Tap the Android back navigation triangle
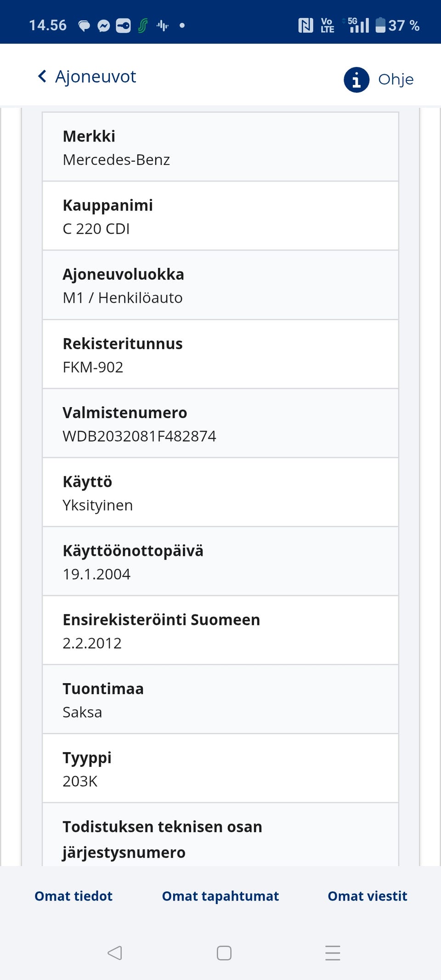 coord(114,953)
